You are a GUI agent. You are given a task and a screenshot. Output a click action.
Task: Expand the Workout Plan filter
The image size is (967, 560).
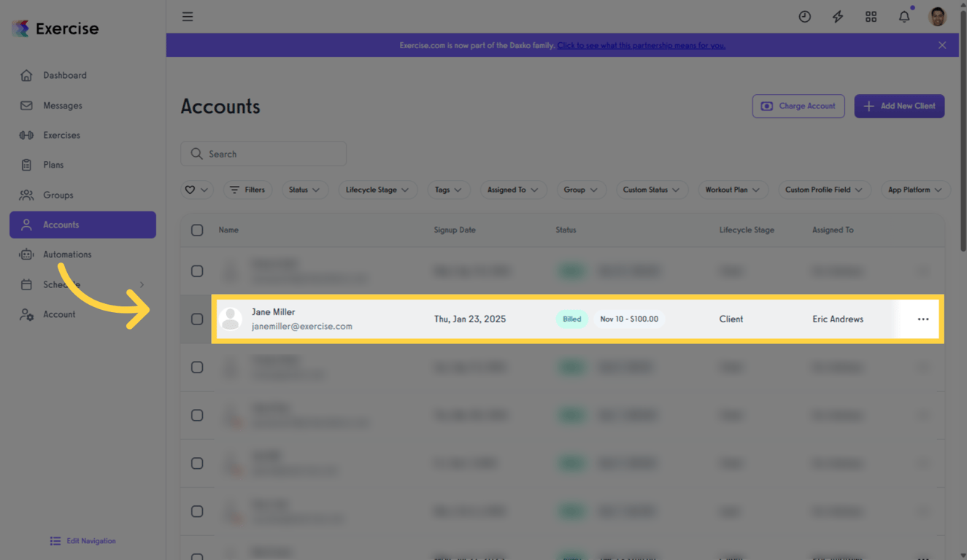[x=733, y=190]
